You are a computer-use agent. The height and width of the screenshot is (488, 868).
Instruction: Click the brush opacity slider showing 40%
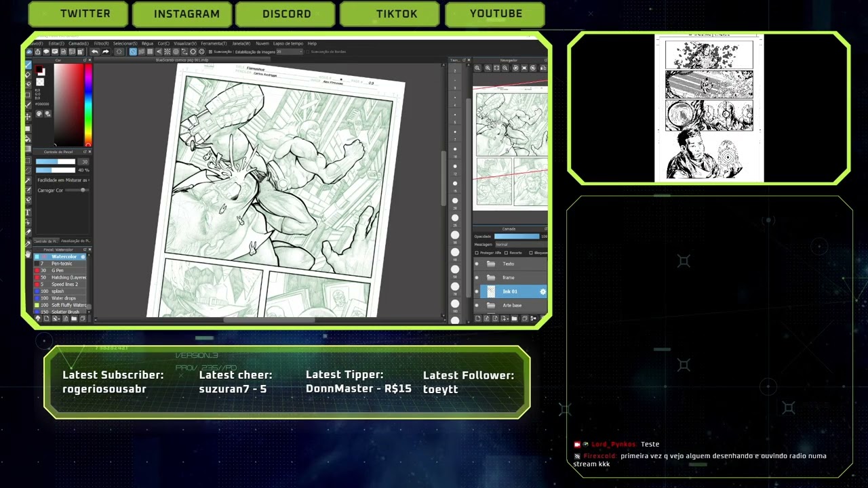pyautogui.click(x=56, y=169)
